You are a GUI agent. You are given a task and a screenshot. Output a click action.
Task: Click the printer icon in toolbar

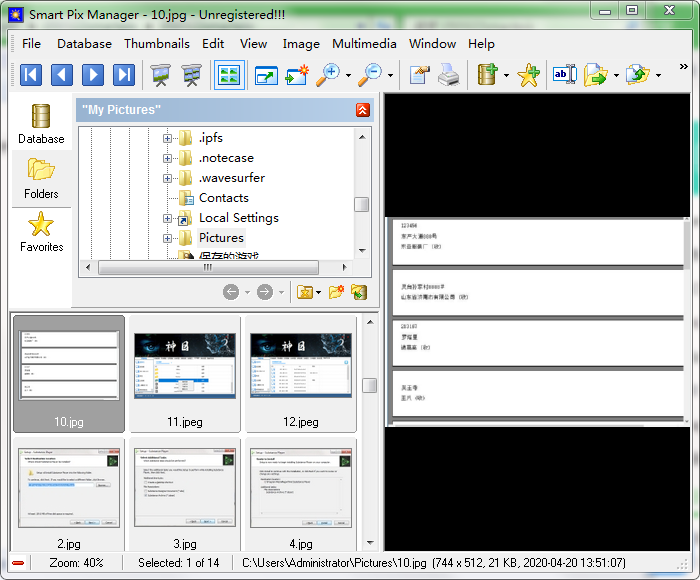pos(449,74)
